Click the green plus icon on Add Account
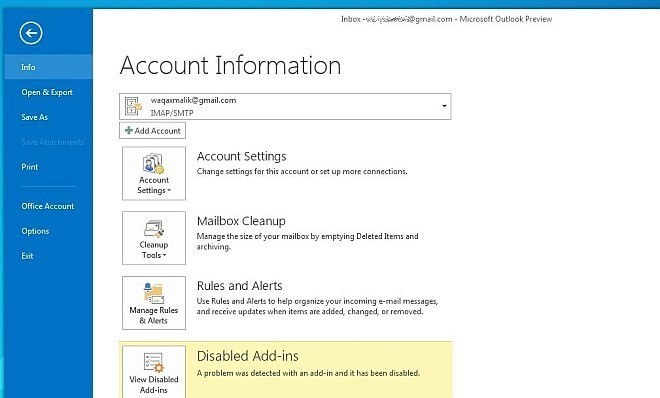 coord(129,130)
